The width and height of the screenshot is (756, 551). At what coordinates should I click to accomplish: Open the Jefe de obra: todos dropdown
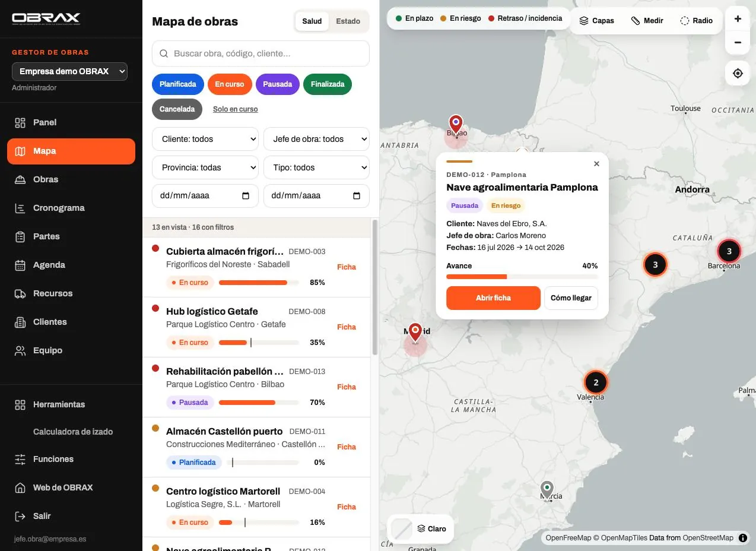[x=316, y=139]
